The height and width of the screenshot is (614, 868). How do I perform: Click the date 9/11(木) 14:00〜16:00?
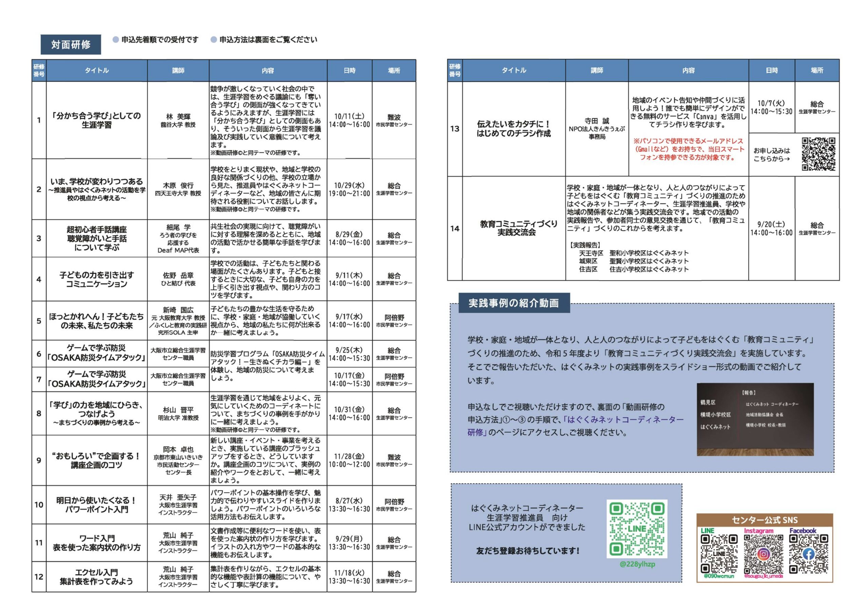(349, 279)
